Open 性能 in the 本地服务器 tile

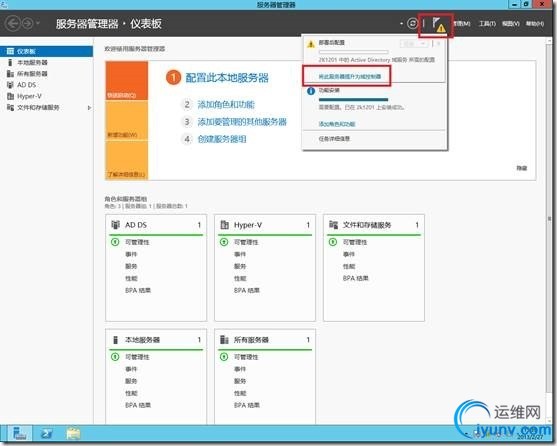131,393
